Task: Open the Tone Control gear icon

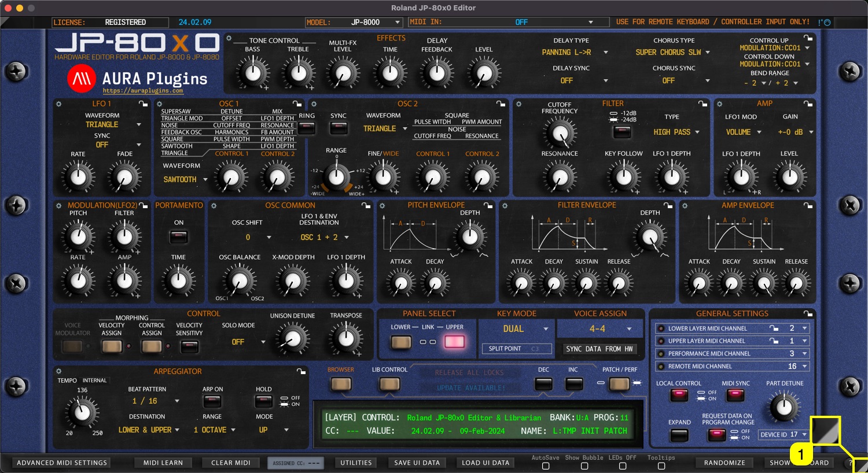Action: tap(229, 39)
